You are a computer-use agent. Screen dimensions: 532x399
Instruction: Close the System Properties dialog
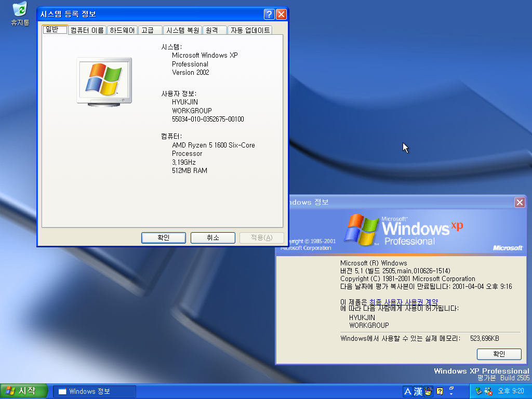pyautogui.click(x=281, y=14)
